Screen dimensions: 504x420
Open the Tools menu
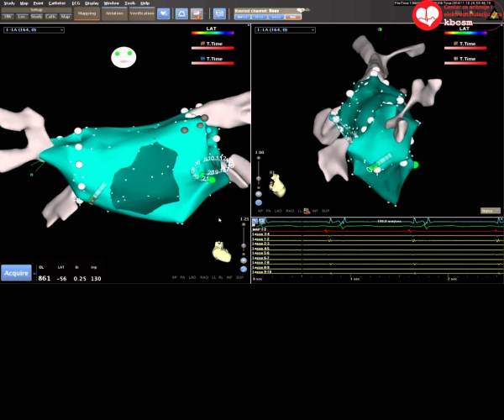pyautogui.click(x=130, y=3)
